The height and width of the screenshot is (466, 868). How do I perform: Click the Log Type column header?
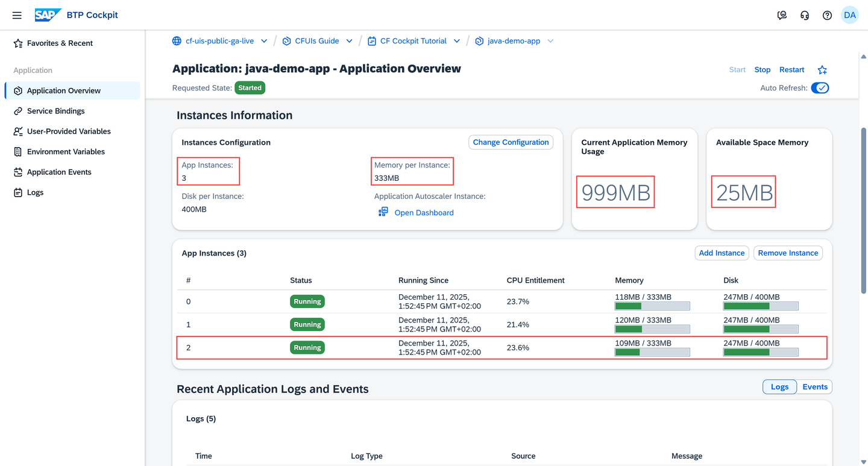(x=366, y=456)
